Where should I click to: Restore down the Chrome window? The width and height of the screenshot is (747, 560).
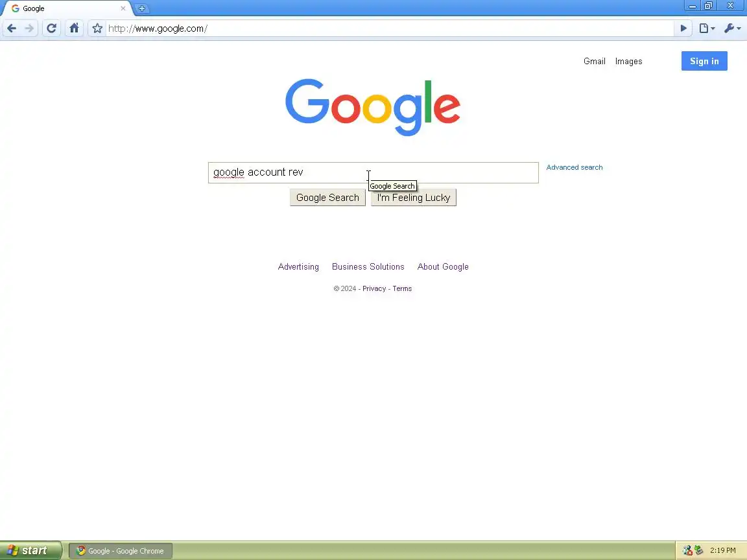[x=708, y=6]
